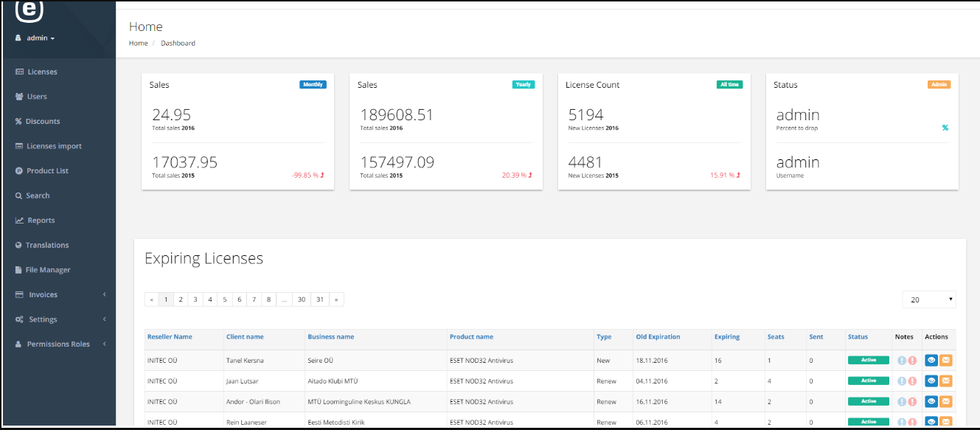Open red note icon for Tanel Kersna

point(912,361)
